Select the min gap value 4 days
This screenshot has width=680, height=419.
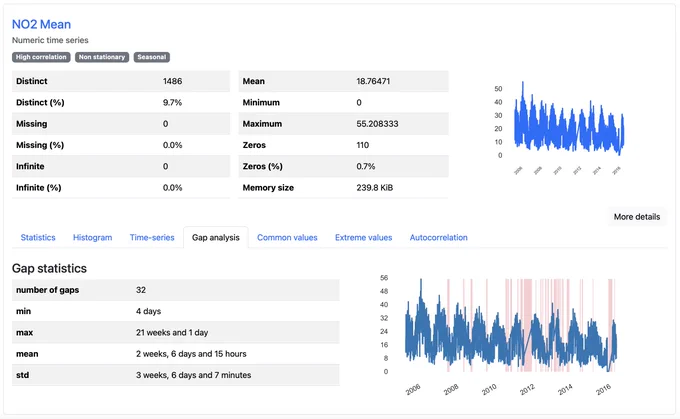pos(148,311)
